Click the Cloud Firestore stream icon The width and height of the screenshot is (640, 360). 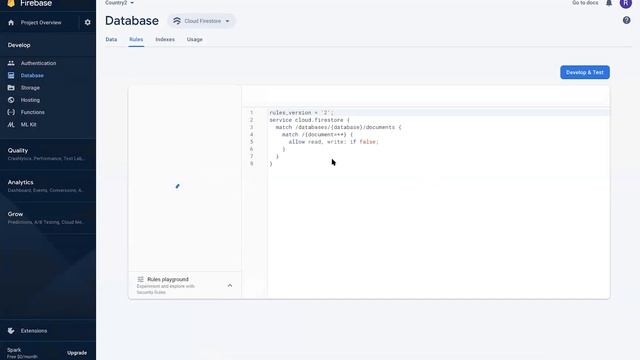pyautogui.click(x=177, y=21)
